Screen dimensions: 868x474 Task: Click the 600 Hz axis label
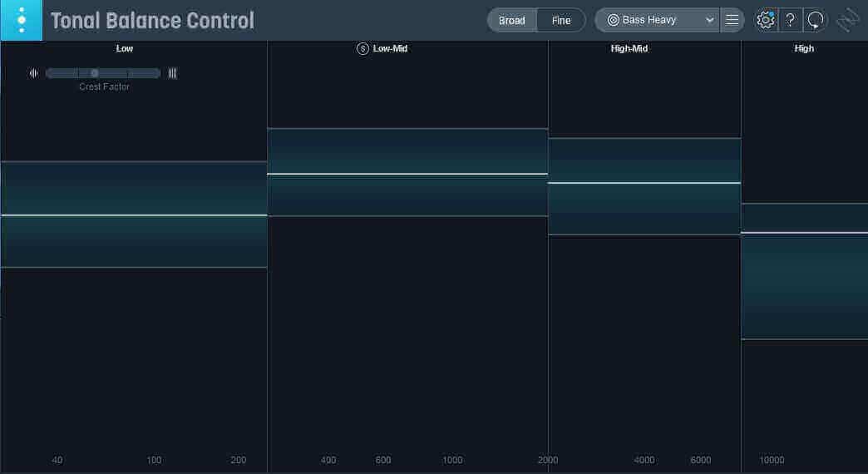(383, 460)
